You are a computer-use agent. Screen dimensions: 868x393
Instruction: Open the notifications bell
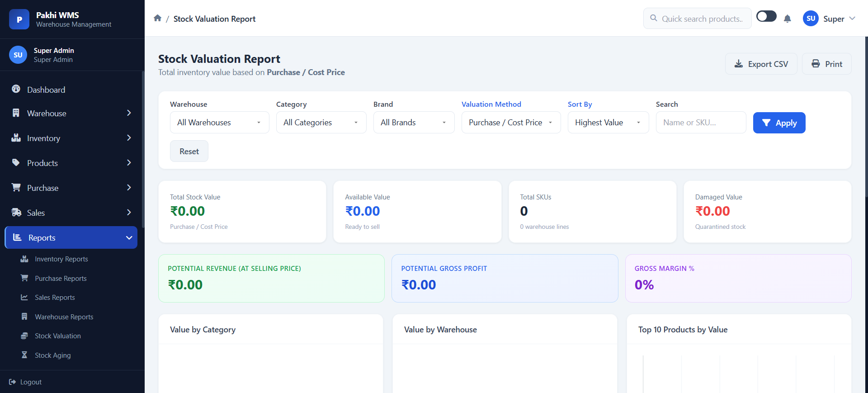tap(787, 19)
